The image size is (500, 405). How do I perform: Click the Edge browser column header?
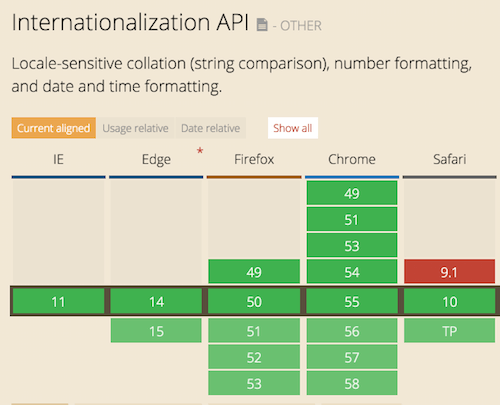[x=156, y=159]
